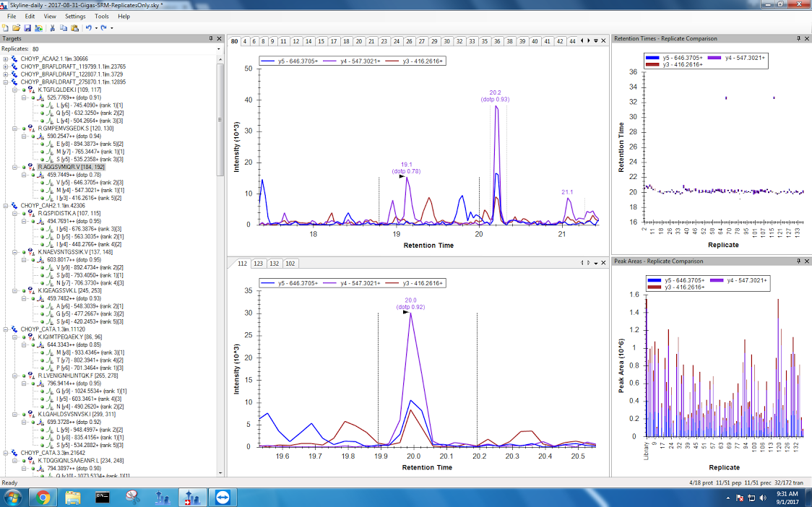
Task: Click the Open file toolbar icon
Action: [17, 27]
